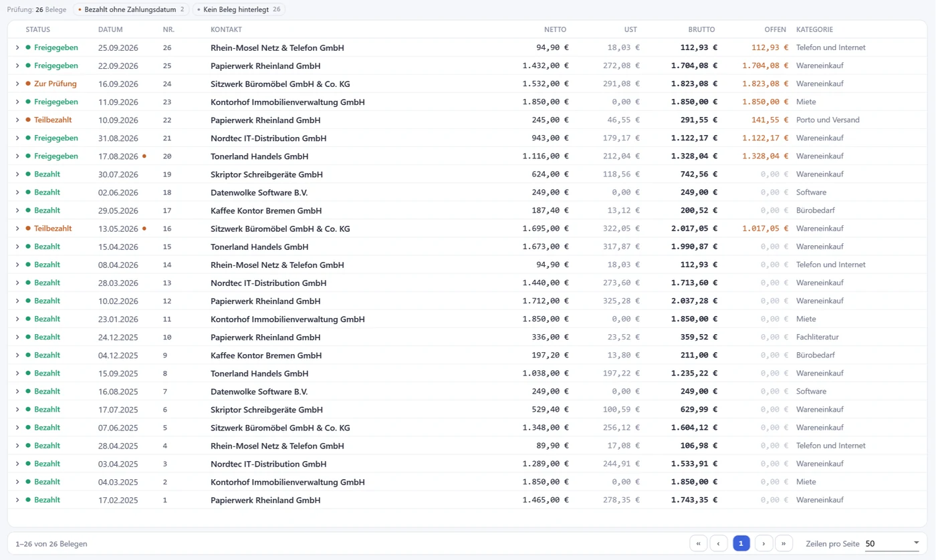Screen dimensions: 936x560
Task: Expand the row of invoice number 10
Action: (x=17, y=337)
